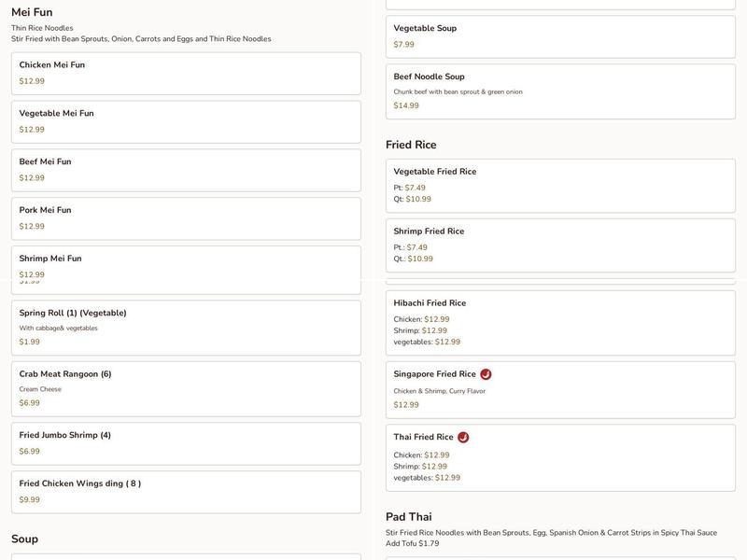
Task: Click the Thai Fried Rice title
Action: [x=423, y=437]
